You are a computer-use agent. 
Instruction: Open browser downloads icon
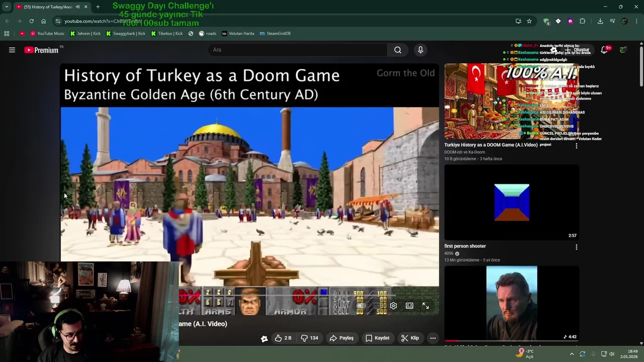[x=600, y=21]
